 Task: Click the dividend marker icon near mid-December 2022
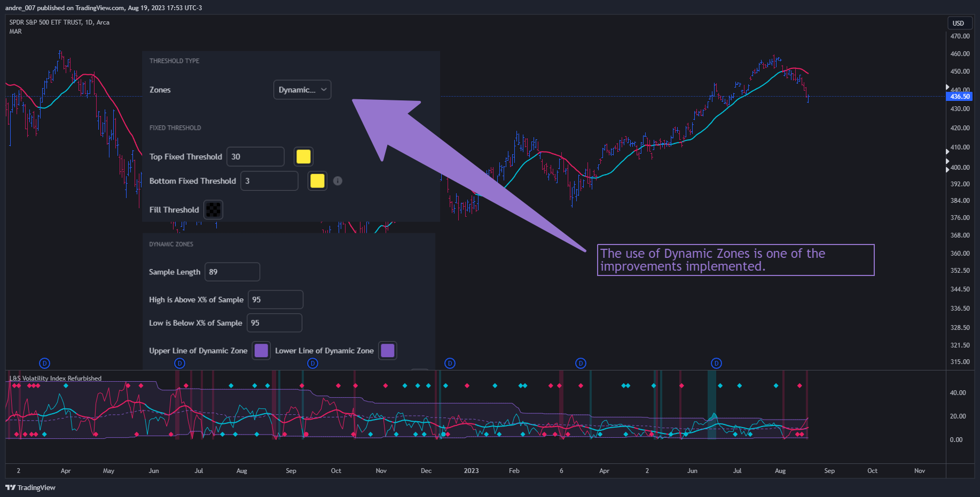point(450,364)
